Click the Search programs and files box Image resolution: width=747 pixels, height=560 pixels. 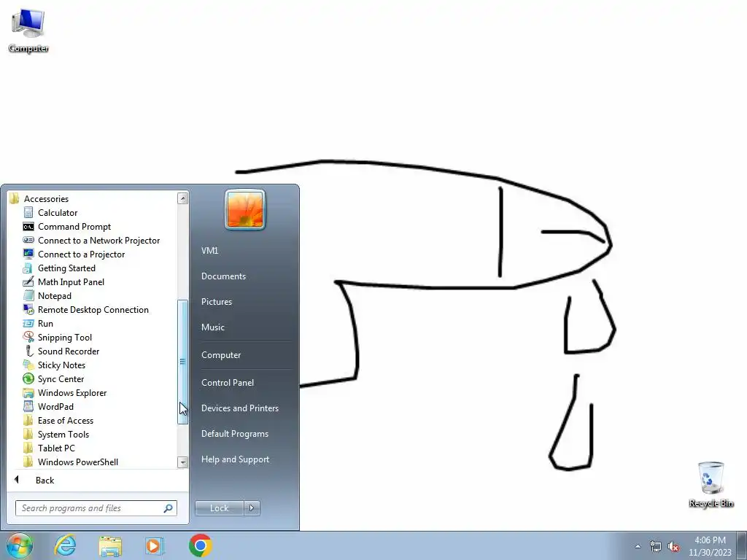click(x=96, y=508)
